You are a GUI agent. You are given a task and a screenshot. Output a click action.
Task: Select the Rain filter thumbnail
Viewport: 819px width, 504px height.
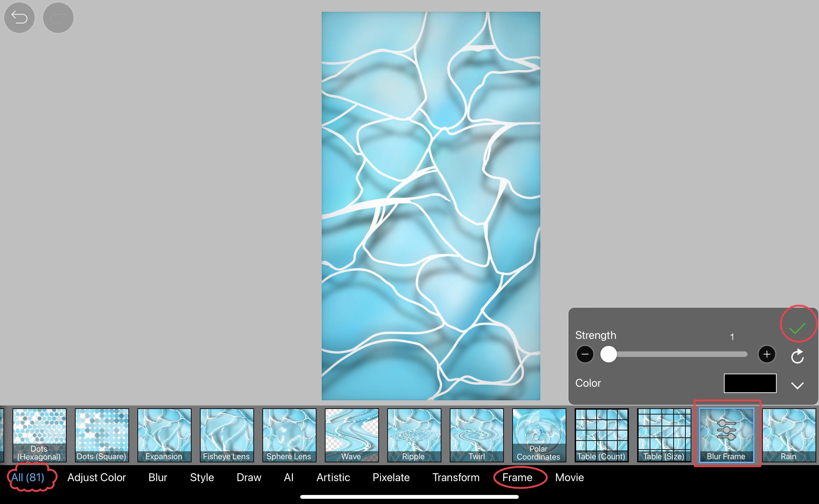(789, 435)
